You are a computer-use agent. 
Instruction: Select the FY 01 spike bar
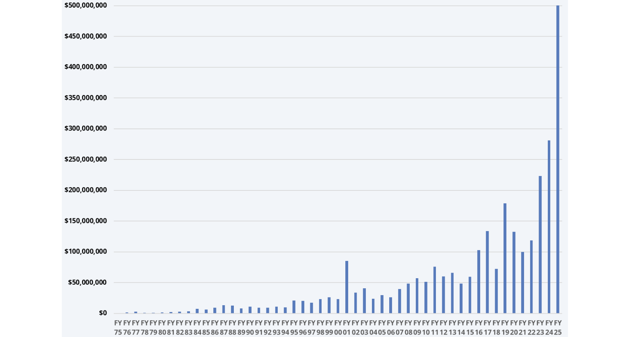coord(347,287)
